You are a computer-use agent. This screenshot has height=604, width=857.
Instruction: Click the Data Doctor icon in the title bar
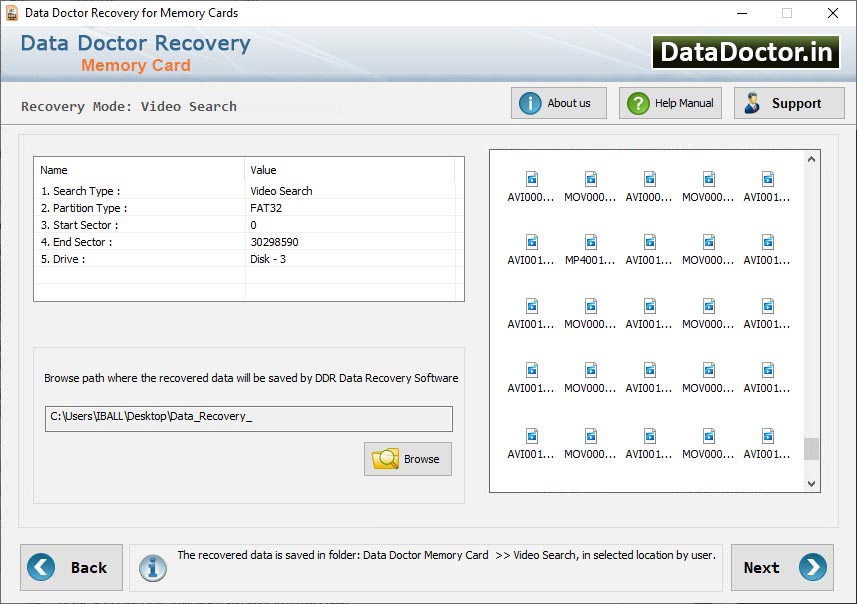click(12, 13)
